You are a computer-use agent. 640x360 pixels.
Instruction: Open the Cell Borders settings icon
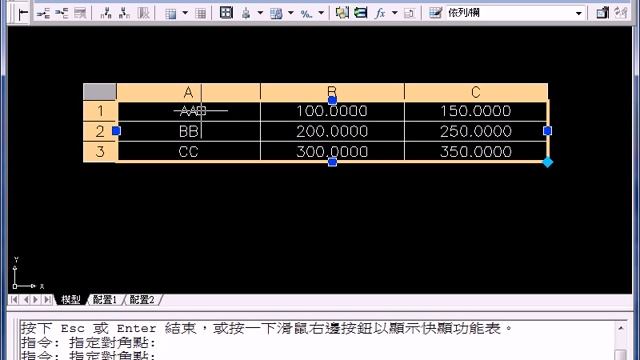point(226,13)
